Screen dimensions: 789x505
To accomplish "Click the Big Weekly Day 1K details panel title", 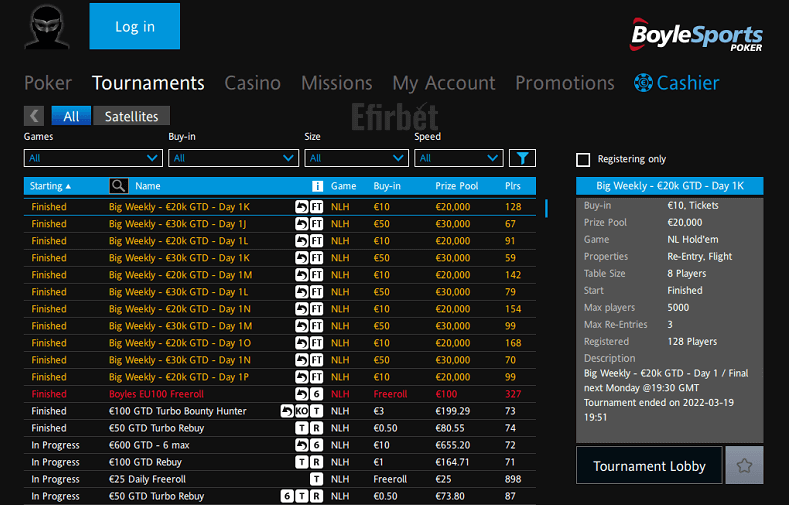I will click(670, 186).
